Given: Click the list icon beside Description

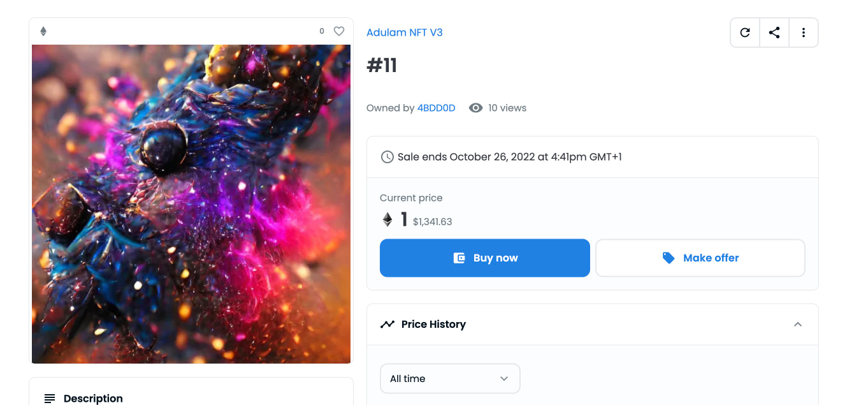Looking at the screenshot, I should (50, 398).
